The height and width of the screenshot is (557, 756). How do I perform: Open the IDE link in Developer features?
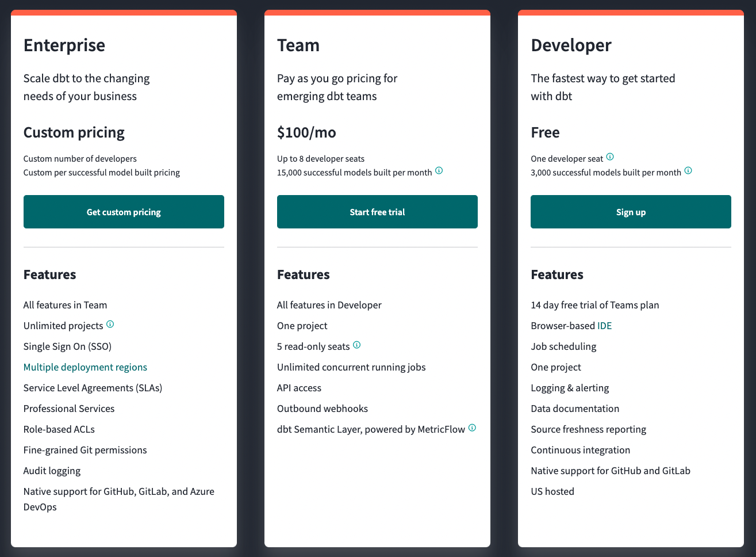click(x=605, y=326)
